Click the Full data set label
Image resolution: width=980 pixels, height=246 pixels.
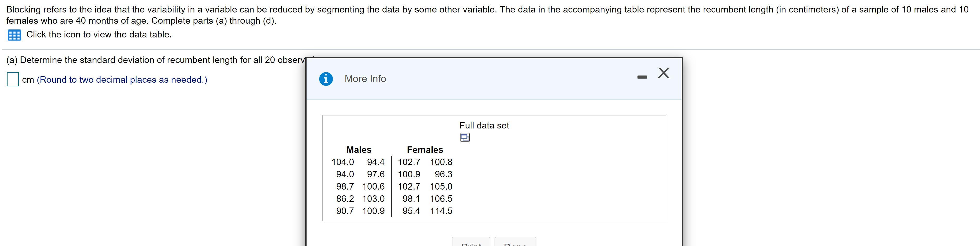click(x=484, y=125)
